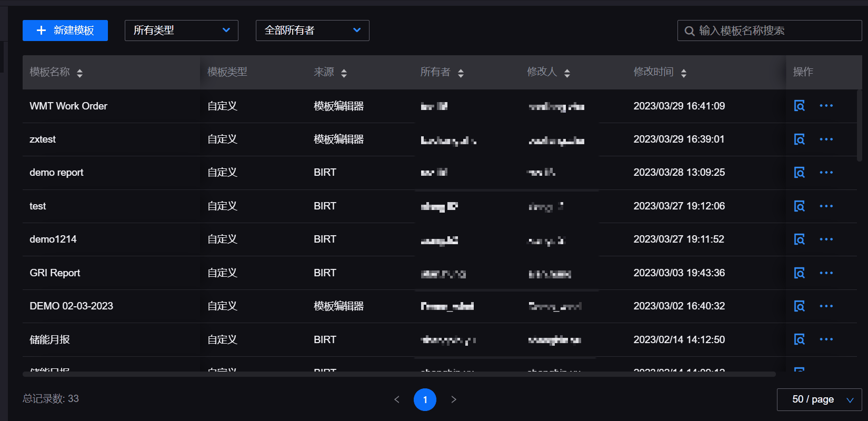Viewport: 868px width, 421px height.
Task: Go to previous page arrow
Action: (x=397, y=399)
